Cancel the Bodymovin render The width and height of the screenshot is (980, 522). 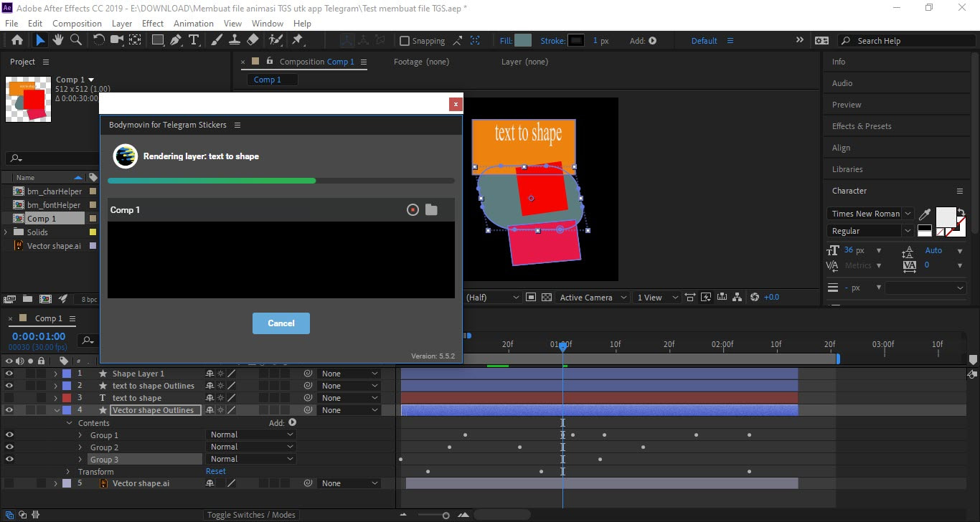(x=281, y=323)
